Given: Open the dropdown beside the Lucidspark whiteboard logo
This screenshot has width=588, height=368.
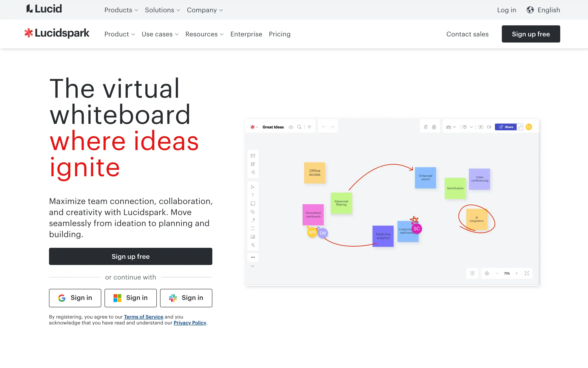Looking at the screenshot, I should [257, 127].
